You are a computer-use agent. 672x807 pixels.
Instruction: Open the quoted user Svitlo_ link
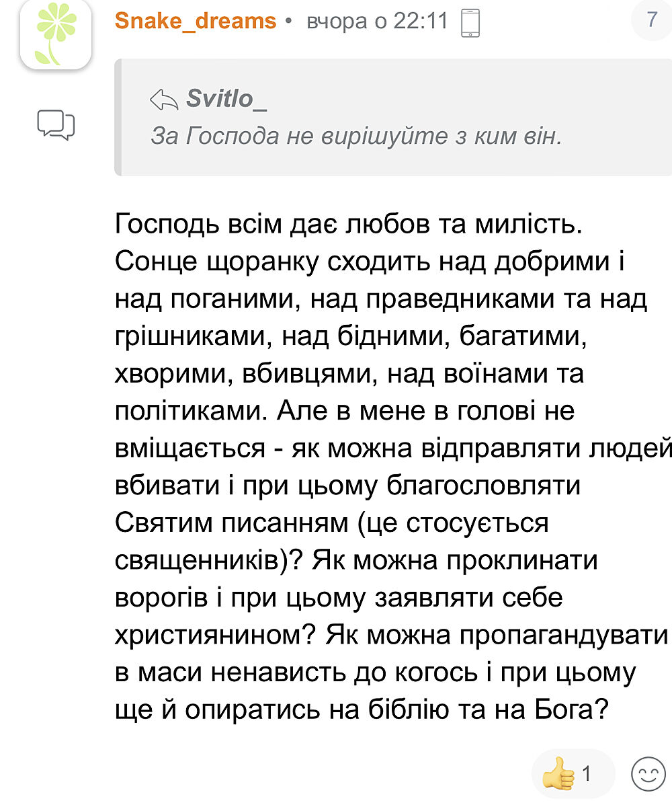coord(226,100)
